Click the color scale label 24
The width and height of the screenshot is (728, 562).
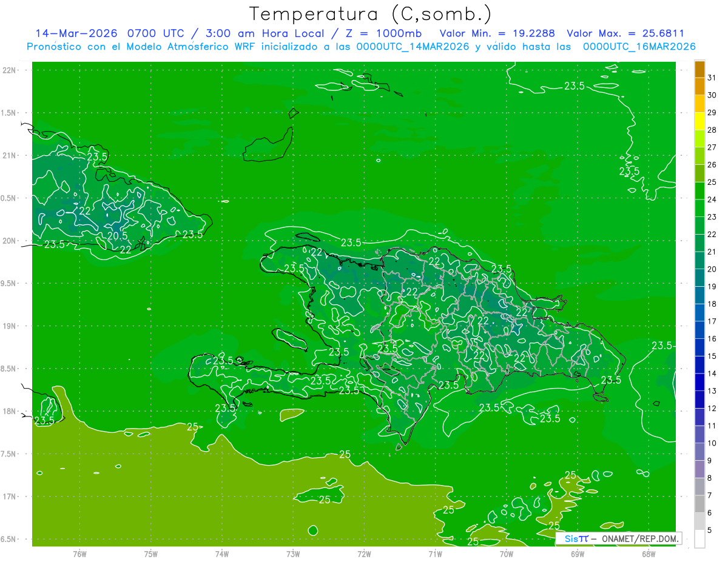click(712, 199)
